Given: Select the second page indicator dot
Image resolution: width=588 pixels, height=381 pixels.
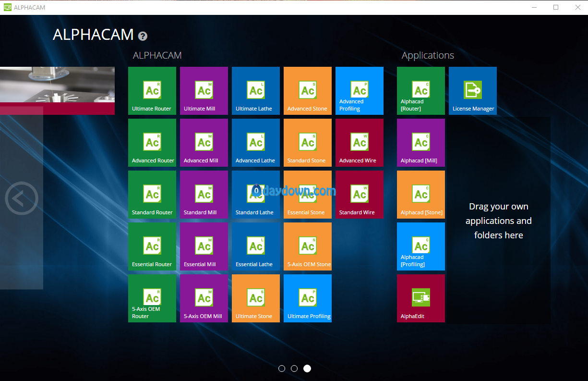Looking at the screenshot, I should [294, 369].
